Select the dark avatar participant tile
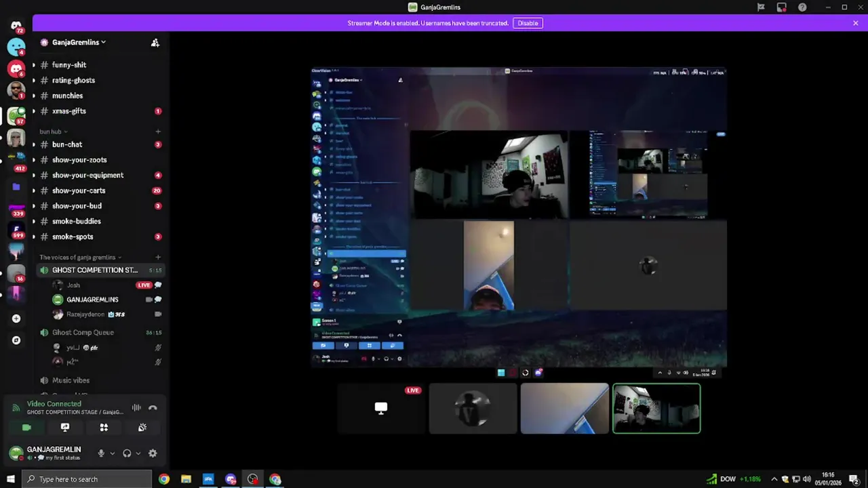868x488 pixels. pyautogui.click(x=473, y=408)
